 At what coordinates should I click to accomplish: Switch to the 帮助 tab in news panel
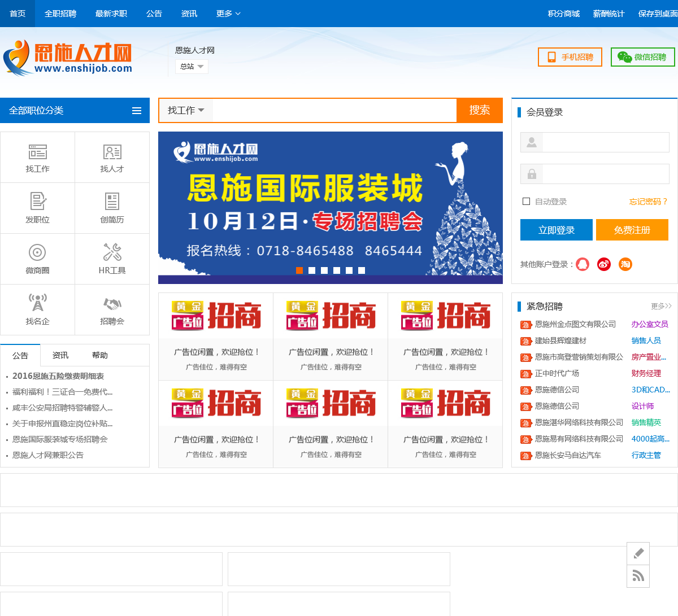[x=100, y=355]
